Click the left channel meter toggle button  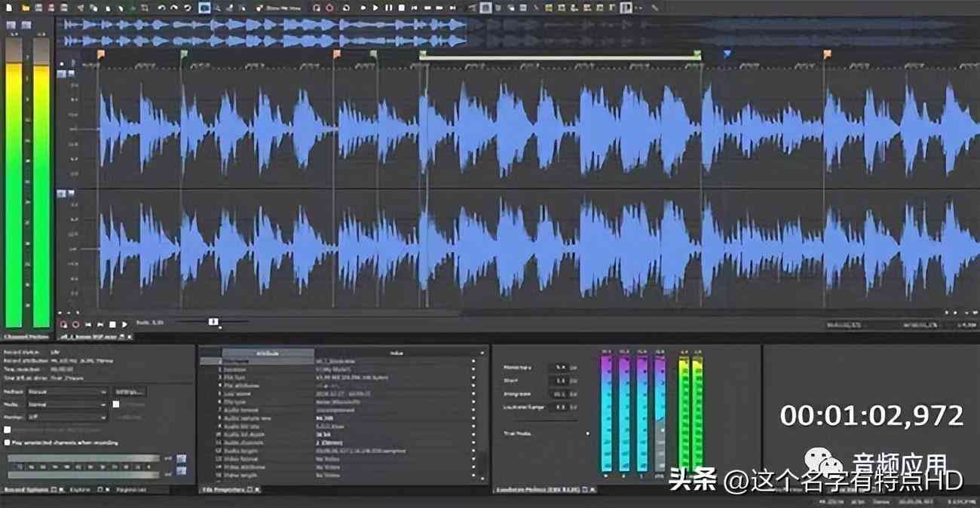11,25
